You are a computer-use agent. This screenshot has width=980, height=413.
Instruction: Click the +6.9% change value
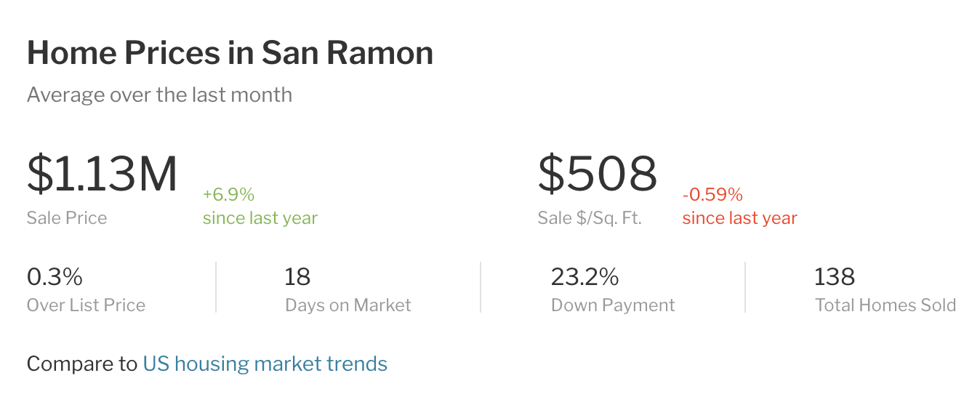pyautogui.click(x=228, y=195)
